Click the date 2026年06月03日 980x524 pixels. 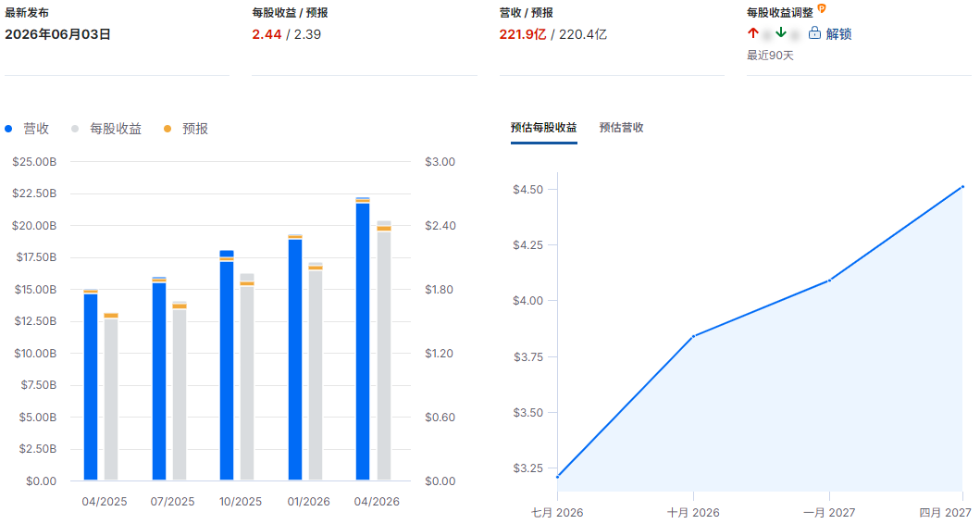click(57, 34)
